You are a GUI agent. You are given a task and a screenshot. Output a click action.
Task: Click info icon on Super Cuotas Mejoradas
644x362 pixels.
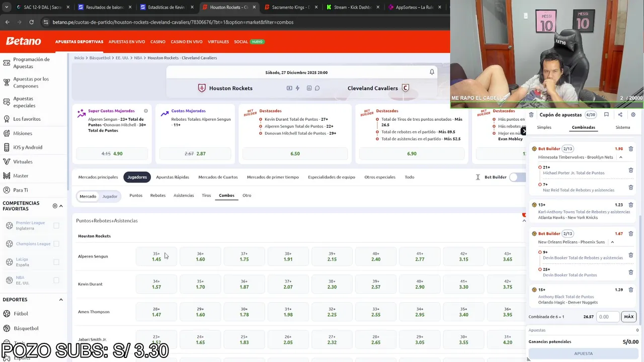146,111
